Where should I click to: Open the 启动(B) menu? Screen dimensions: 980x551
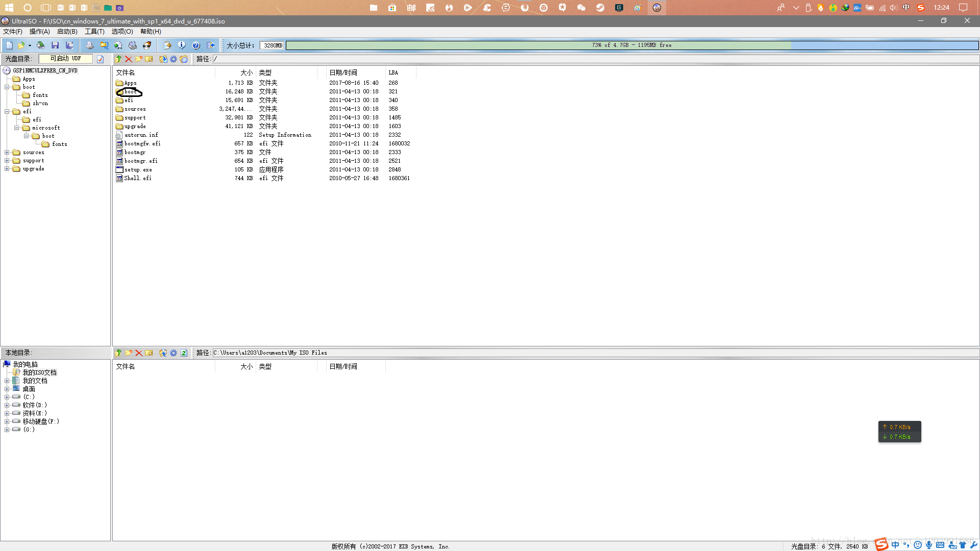[67, 32]
